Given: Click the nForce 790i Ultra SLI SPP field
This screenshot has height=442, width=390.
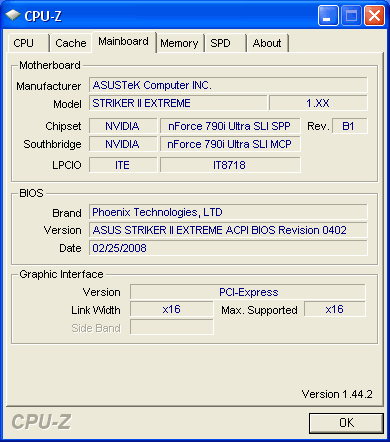Looking at the screenshot, I should click(x=230, y=126).
